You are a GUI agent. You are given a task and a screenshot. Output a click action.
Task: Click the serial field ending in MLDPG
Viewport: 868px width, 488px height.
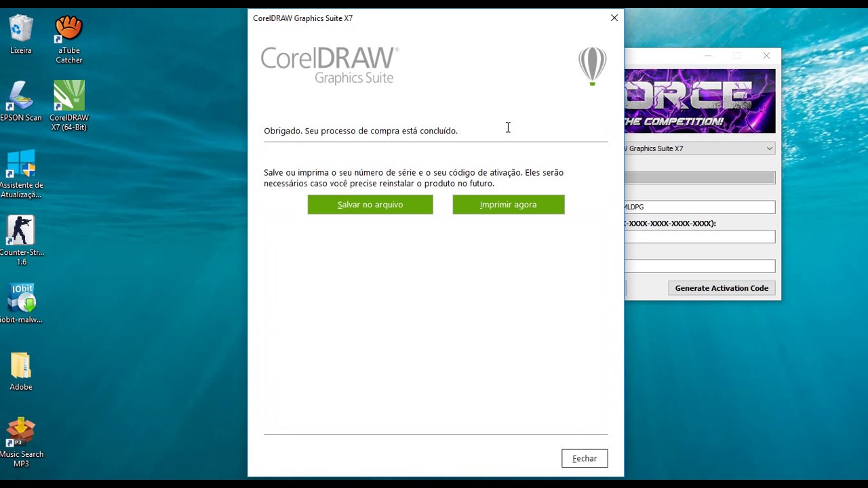pyautogui.click(x=700, y=207)
